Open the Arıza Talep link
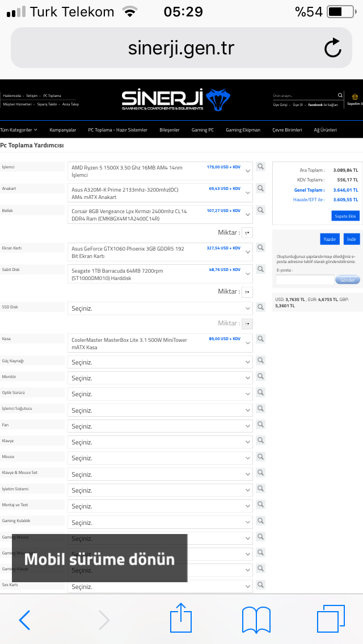 pos(70,104)
